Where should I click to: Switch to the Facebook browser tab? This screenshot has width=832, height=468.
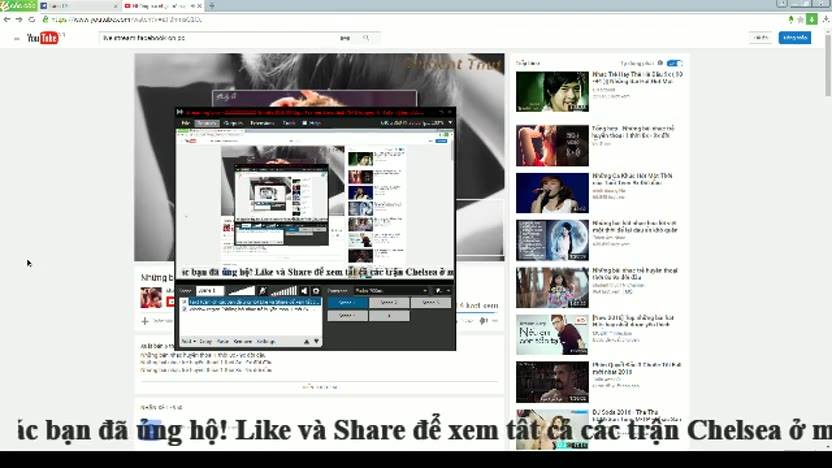pyautogui.click(x=79, y=6)
